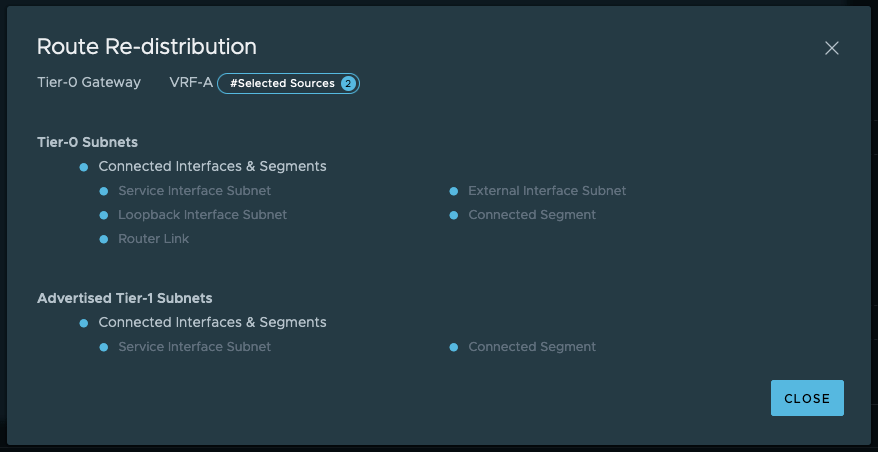Image resolution: width=878 pixels, height=452 pixels.
Task: Click the blue CLOSE button
Action: [x=807, y=398]
